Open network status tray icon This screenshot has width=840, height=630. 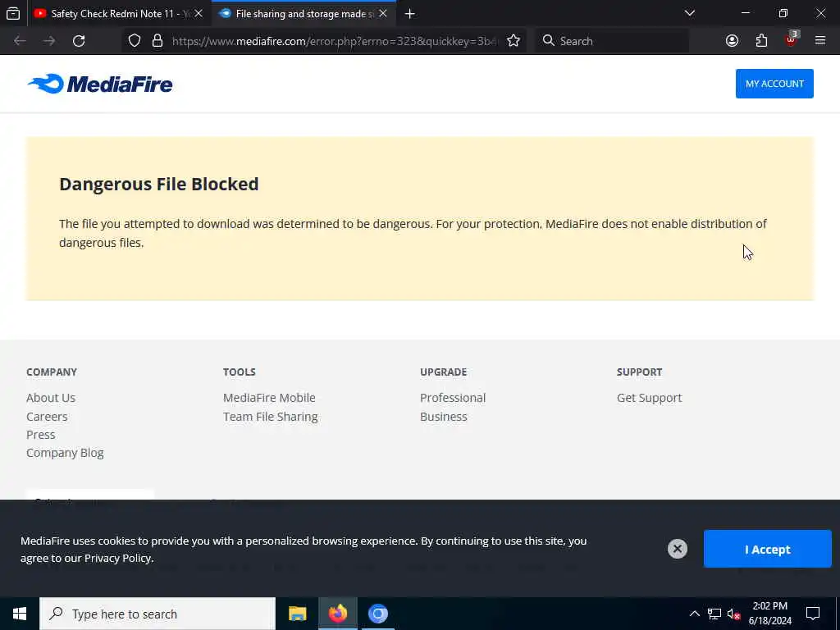click(x=714, y=614)
